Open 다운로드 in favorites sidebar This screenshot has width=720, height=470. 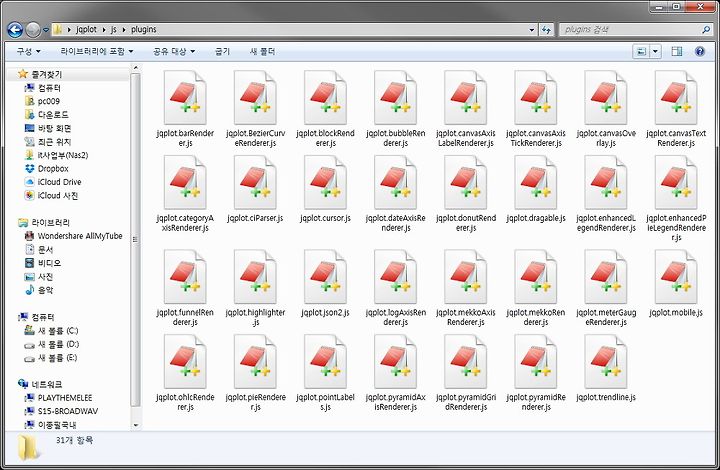[46, 115]
